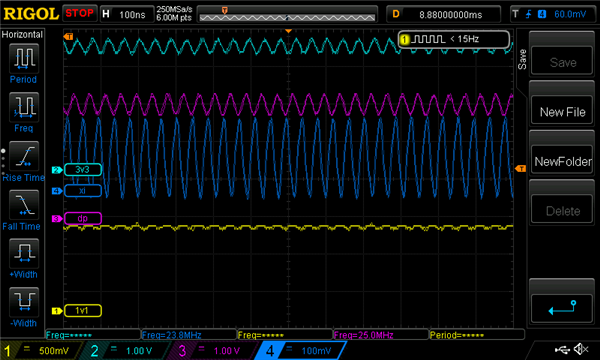
Task: Click the orange T marker at top-left
Action: coord(68,37)
